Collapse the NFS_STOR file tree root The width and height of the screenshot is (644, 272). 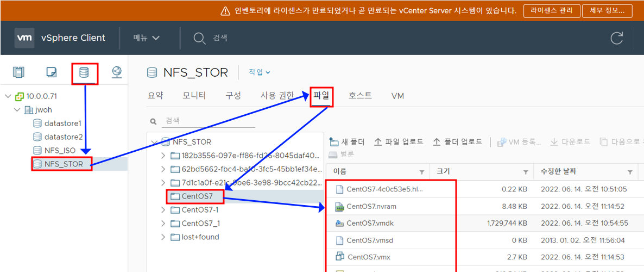tap(155, 142)
